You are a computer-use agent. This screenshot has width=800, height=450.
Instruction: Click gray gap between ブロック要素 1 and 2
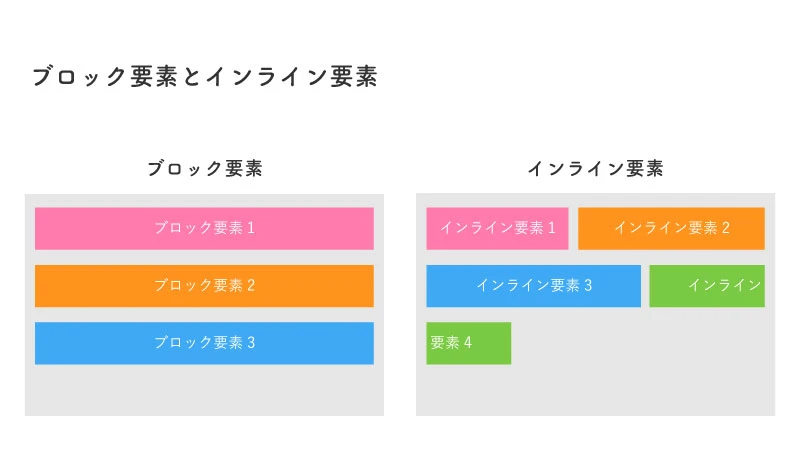[204, 257]
